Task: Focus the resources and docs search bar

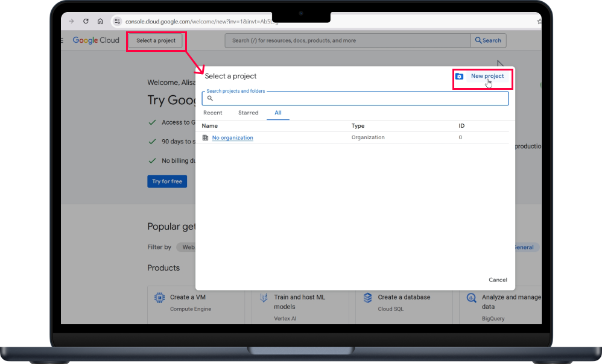Action: [x=348, y=40]
